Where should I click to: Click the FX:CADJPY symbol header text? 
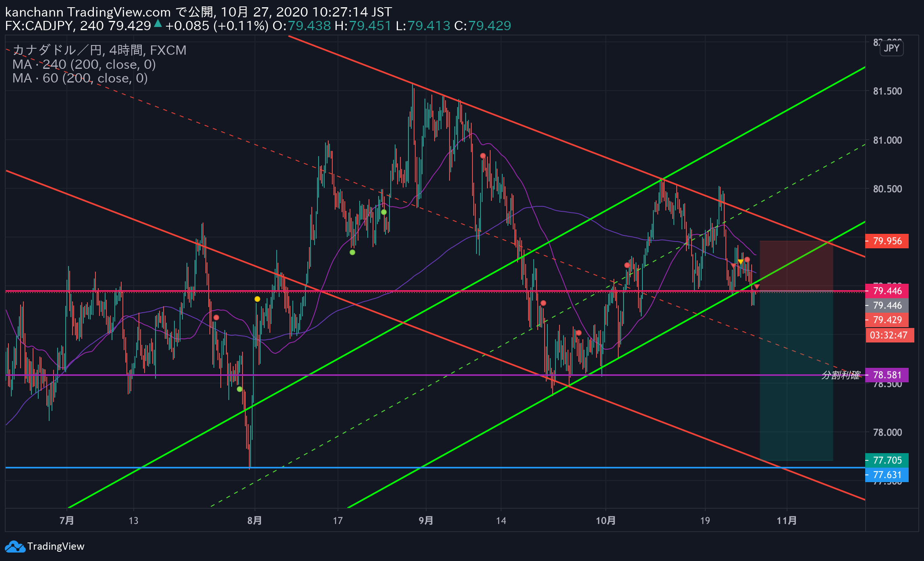(x=39, y=26)
